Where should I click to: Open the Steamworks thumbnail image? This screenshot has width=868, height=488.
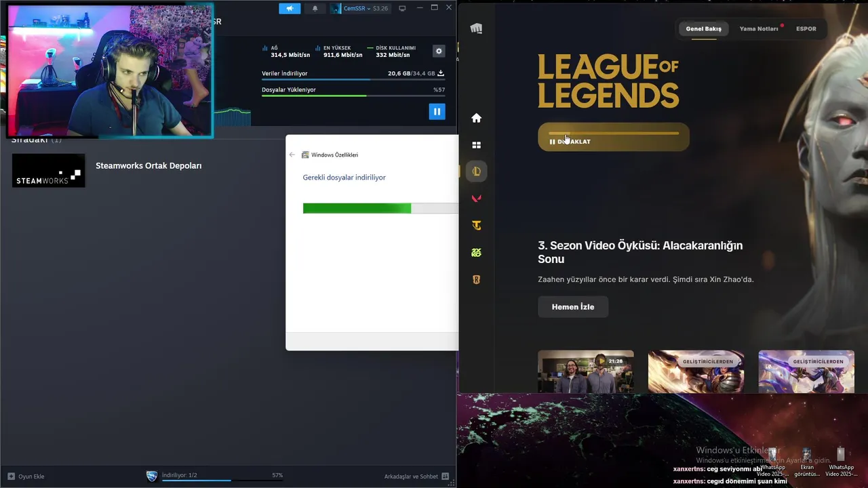49,170
